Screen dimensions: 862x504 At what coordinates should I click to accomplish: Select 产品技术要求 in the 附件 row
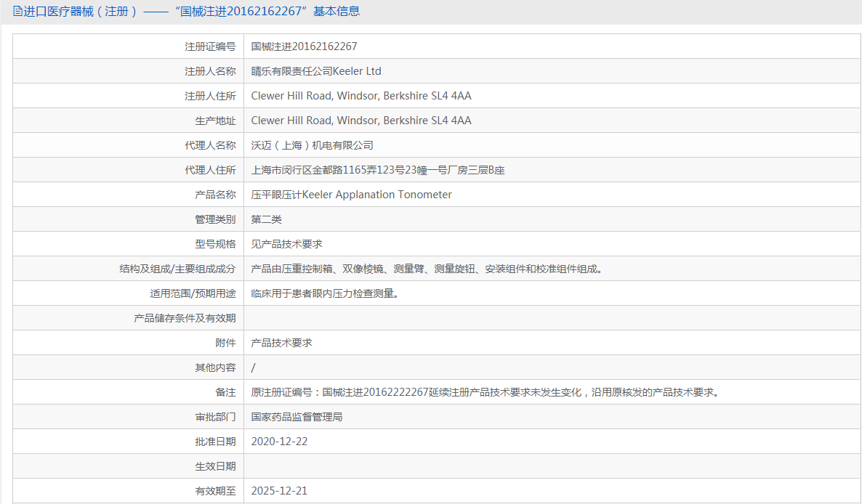pyautogui.click(x=281, y=343)
